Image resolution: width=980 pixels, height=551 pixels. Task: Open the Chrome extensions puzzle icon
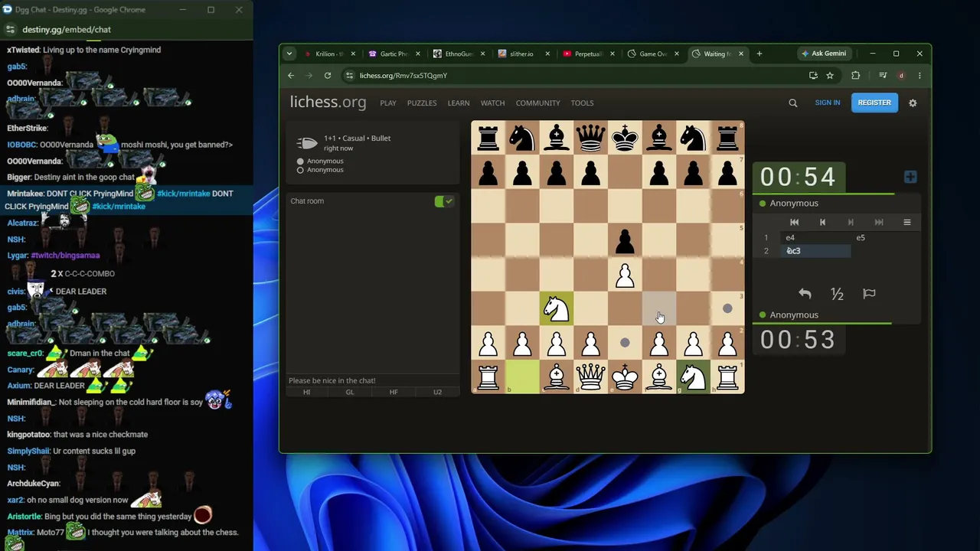(x=856, y=76)
